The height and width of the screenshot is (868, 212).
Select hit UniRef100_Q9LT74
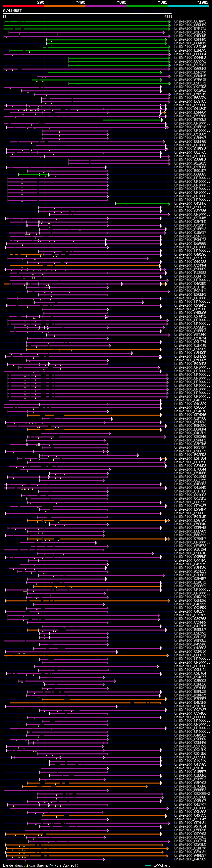click(x=190, y=342)
